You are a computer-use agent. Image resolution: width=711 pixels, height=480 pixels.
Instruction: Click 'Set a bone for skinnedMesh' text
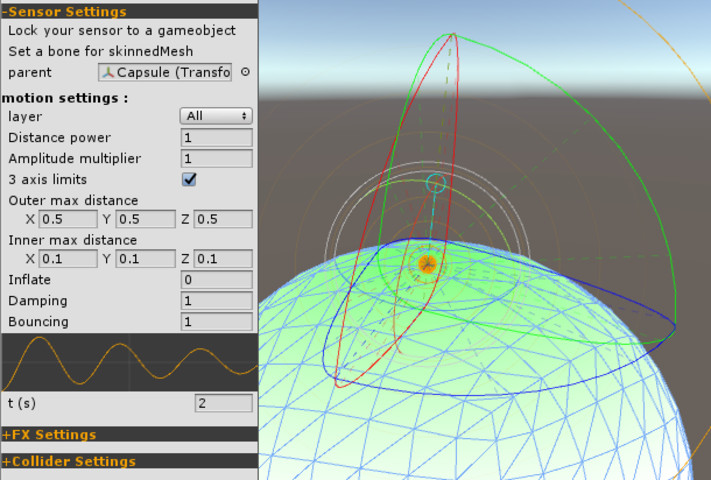click(101, 51)
